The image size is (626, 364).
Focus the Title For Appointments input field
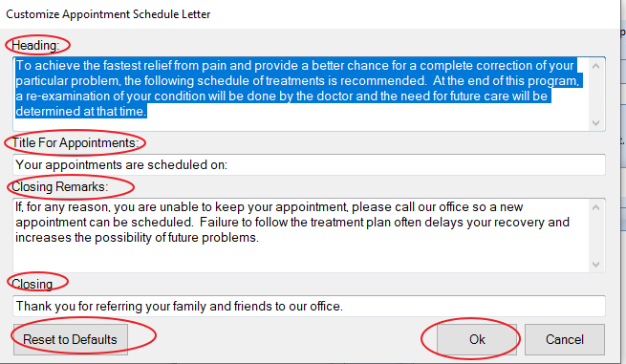tap(309, 164)
